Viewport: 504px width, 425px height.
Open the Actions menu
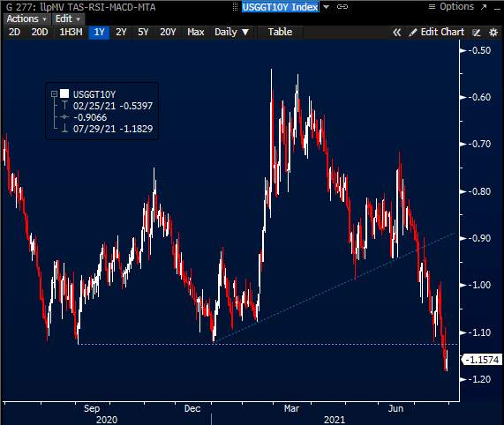(26, 19)
